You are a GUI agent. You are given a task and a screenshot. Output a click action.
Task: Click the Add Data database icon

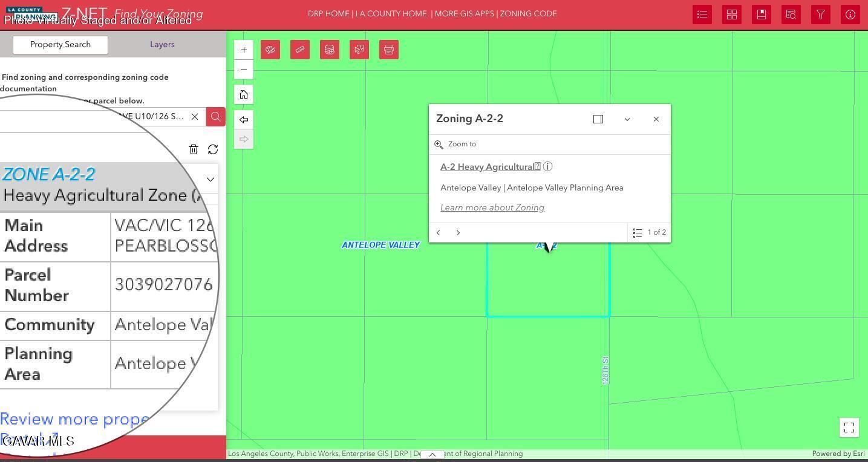(x=330, y=50)
